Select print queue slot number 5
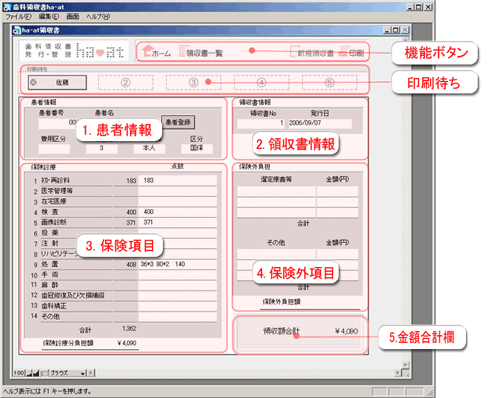500x398 pixels. 329,82
